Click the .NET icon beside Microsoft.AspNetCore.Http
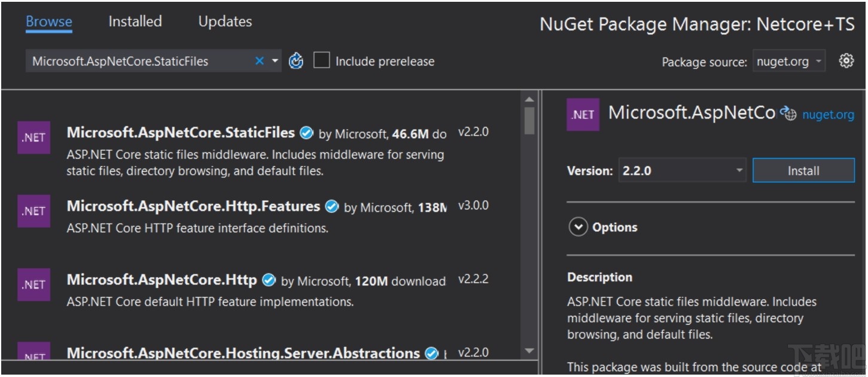Screen dimensions: 868x377 tap(33, 285)
